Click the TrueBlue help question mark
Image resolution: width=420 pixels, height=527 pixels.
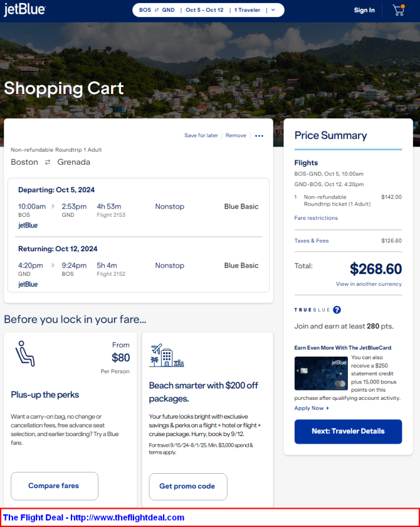(337, 310)
